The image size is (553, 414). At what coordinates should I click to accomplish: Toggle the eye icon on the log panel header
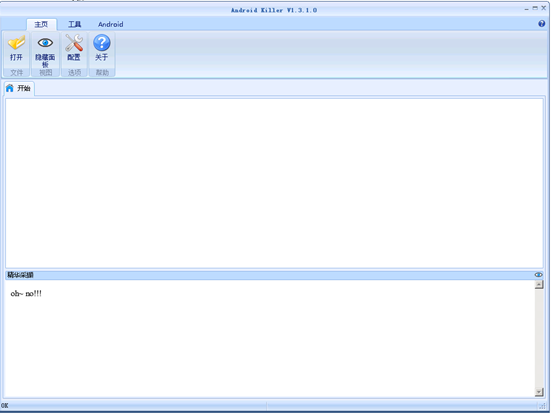[x=539, y=275]
